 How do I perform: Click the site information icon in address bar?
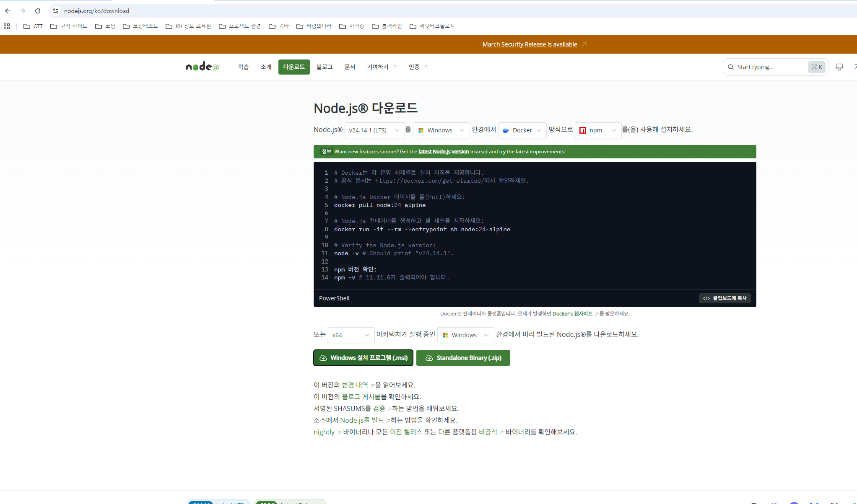pos(56,11)
